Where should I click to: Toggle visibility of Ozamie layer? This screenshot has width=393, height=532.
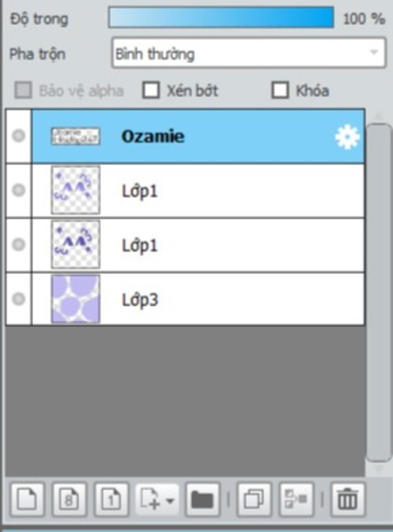[18, 136]
